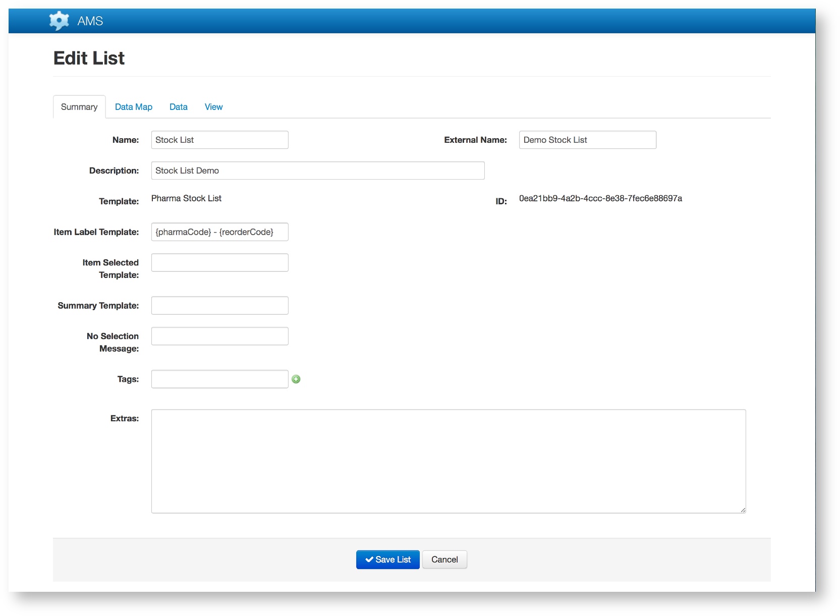840x616 pixels.
Task: Open the Data Map tab
Action: tap(134, 107)
